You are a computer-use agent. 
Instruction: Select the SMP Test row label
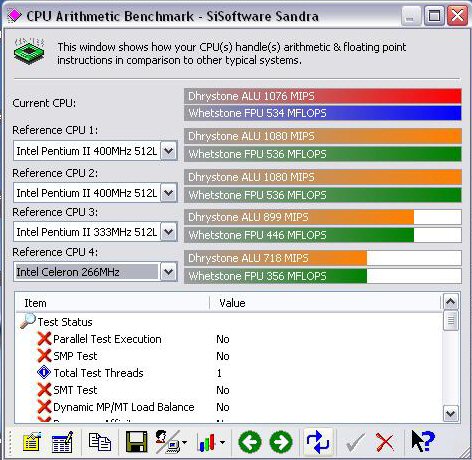[x=75, y=356]
